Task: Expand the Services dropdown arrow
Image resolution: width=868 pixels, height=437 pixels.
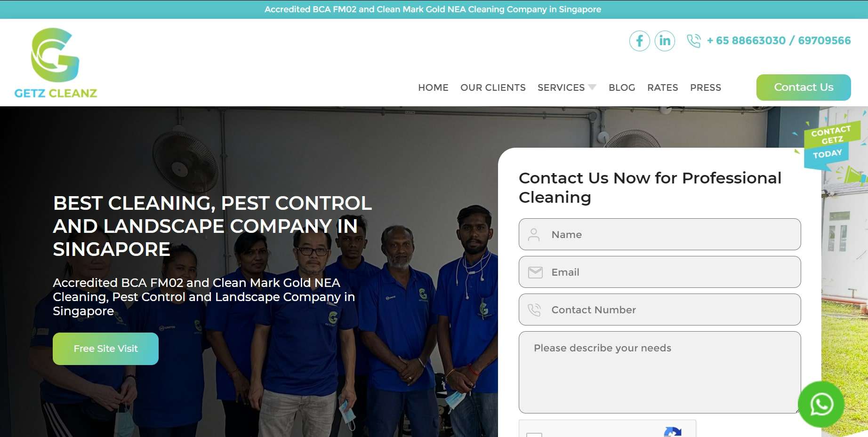Action: pyautogui.click(x=592, y=87)
